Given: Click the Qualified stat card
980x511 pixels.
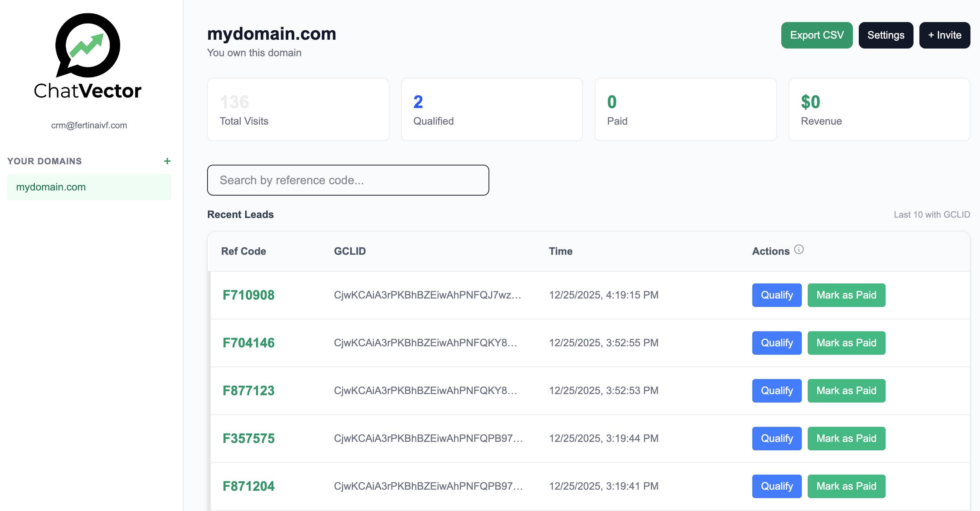Looking at the screenshot, I should 491,110.
